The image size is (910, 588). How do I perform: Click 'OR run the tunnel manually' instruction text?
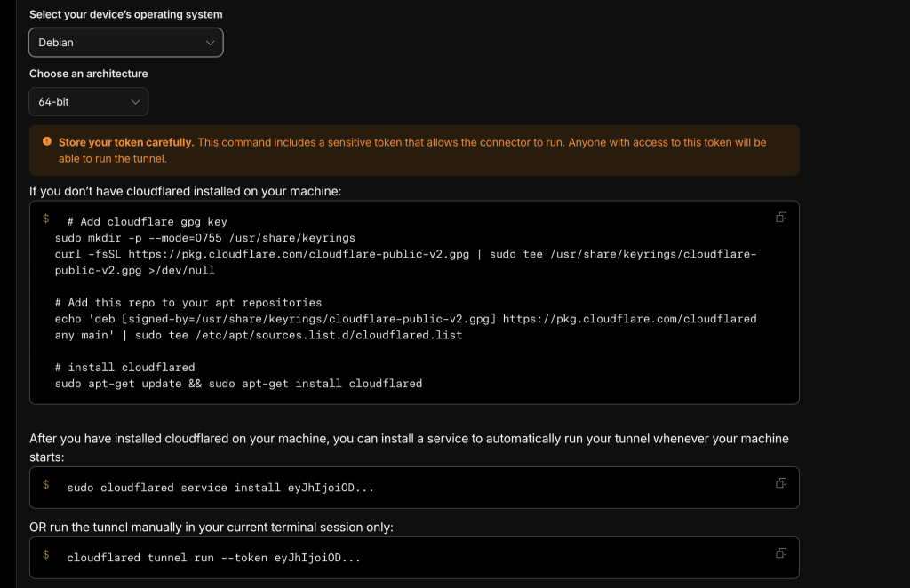coord(212,527)
